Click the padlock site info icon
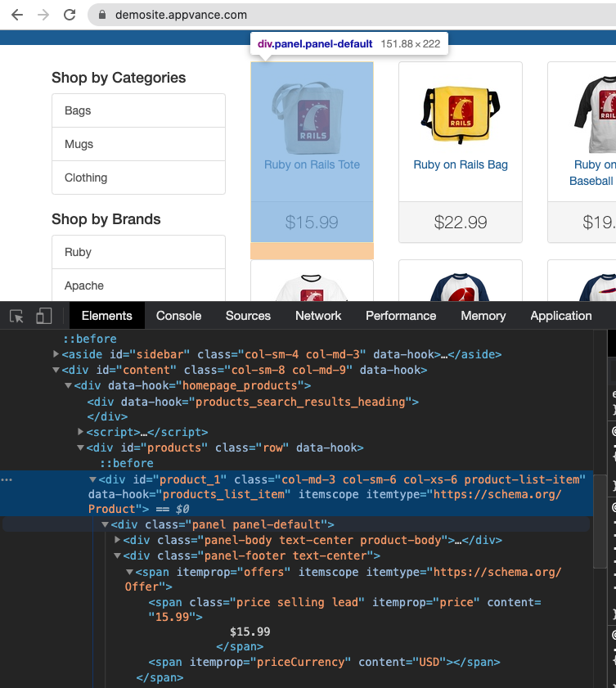 click(102, 15)
